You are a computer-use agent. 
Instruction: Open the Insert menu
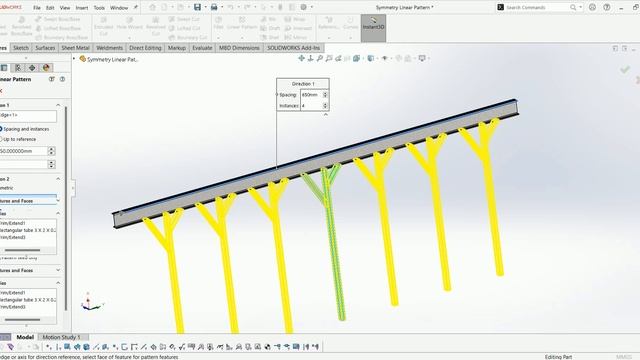point(82,8)
